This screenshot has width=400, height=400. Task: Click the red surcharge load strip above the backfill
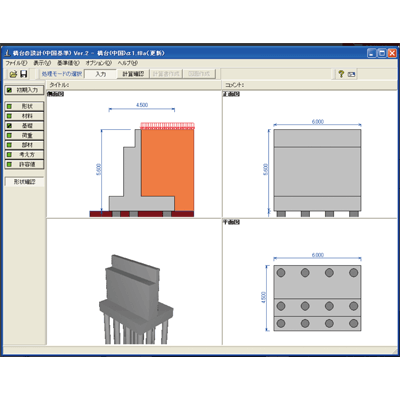click(x=167, y=126)
